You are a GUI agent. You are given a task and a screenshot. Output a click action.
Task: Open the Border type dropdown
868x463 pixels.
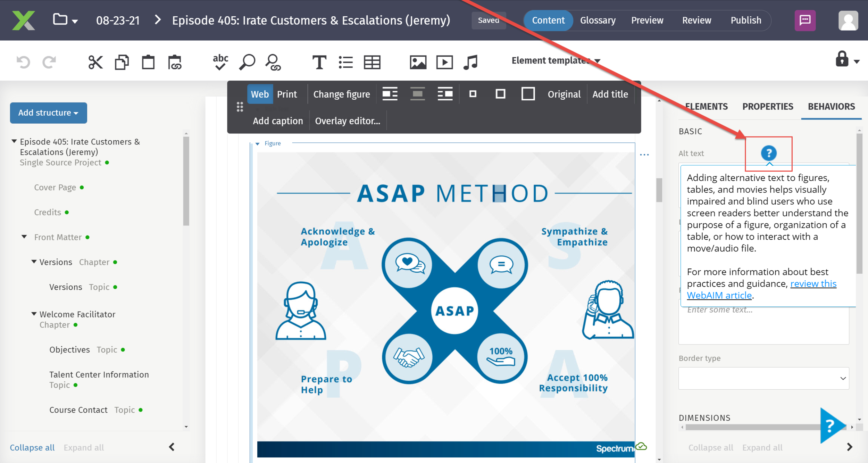click(763, 378)
